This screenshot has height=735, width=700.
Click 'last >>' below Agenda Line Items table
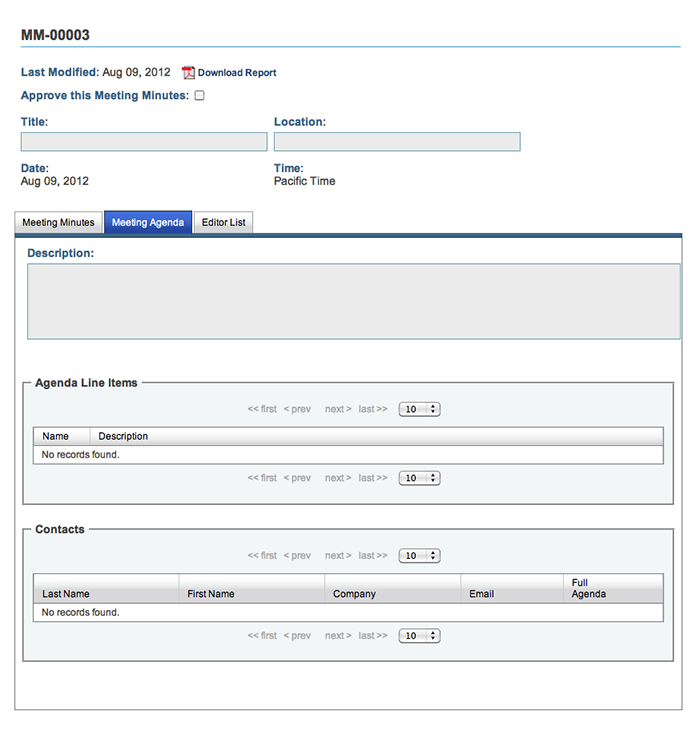[373, 478]
